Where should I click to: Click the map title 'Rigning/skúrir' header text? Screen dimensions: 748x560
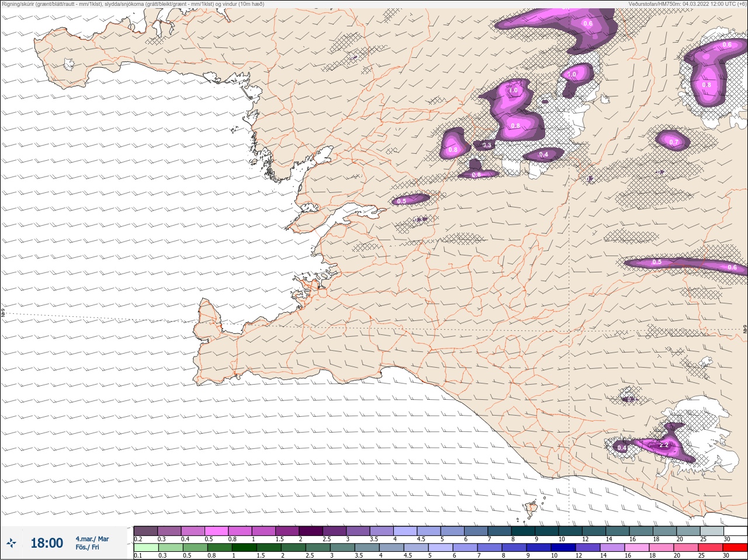[x=19, y=4]
